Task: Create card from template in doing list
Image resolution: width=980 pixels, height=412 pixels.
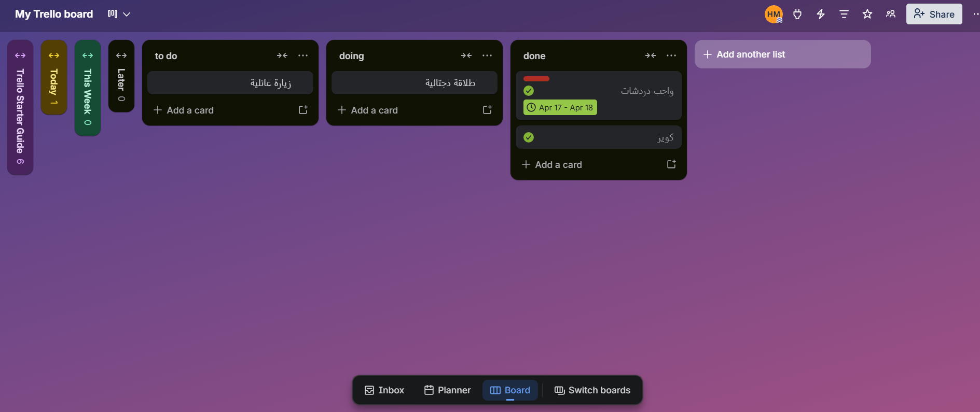Action: click(x=488, y=110)
